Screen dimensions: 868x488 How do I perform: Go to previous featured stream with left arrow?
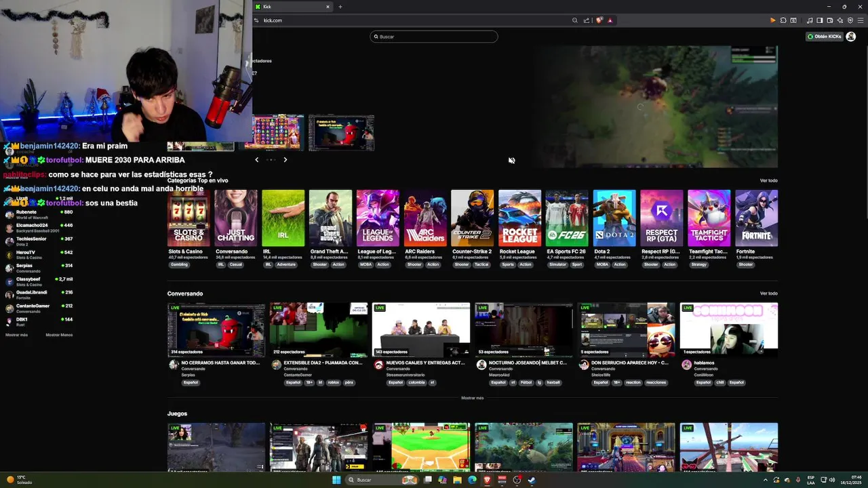pos(256,160)
